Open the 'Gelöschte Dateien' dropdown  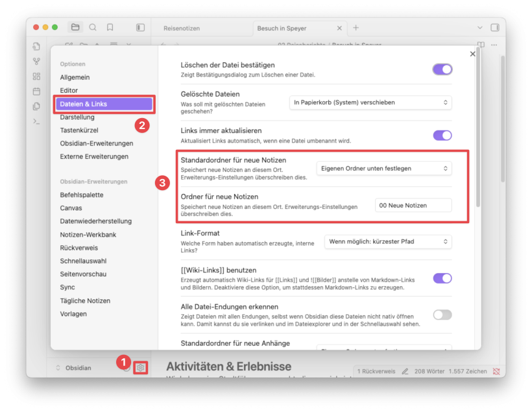point(370,103)
